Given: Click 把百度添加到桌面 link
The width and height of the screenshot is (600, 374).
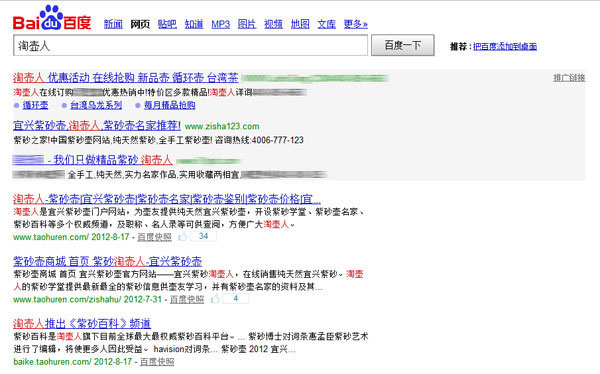Looking at the screenshot, I should pyautogui.click(x=505, y=46).
